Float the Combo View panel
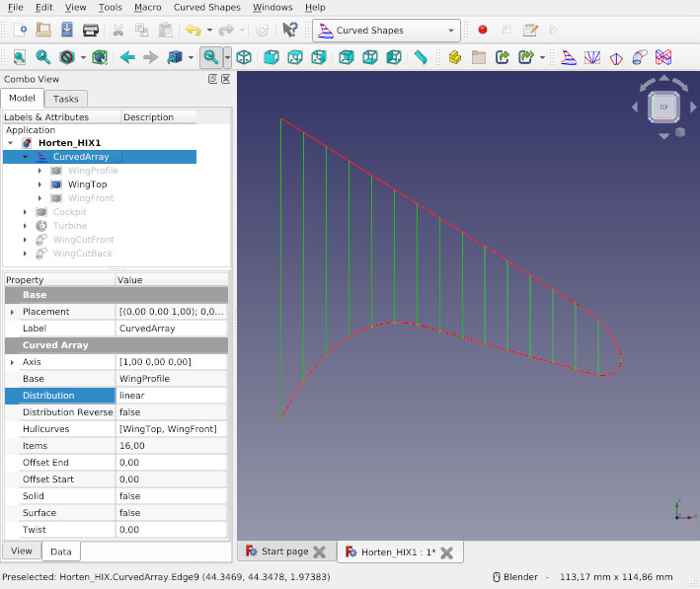This screenshot has height=589, width=700. click(213, 79)
